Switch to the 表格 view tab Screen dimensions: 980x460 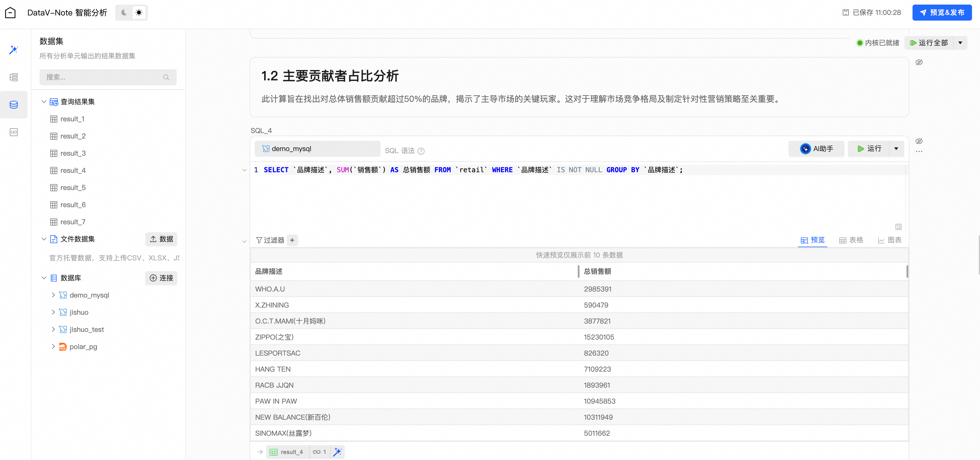(851, 240)
